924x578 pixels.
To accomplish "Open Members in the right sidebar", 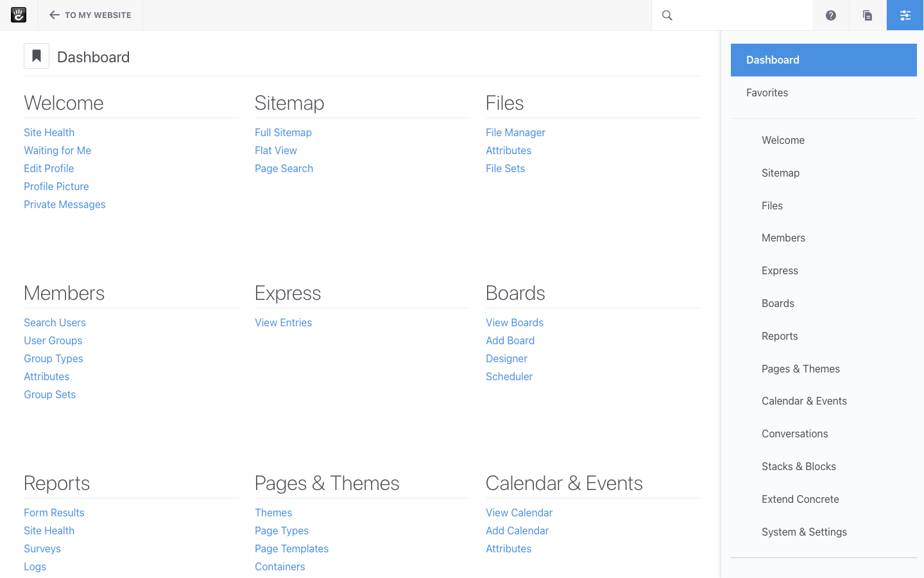I will [x=783, y=238].
